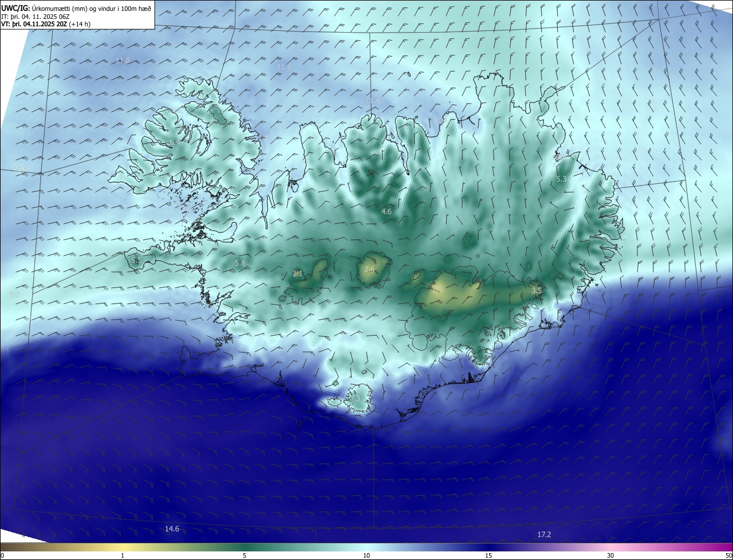Click the colorbar tick label "5"
Screen dimensions: 733x560
(245, 555)
